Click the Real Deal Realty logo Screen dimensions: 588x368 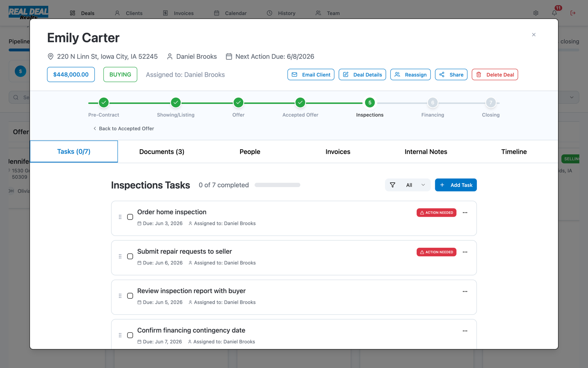click(29, 13)
